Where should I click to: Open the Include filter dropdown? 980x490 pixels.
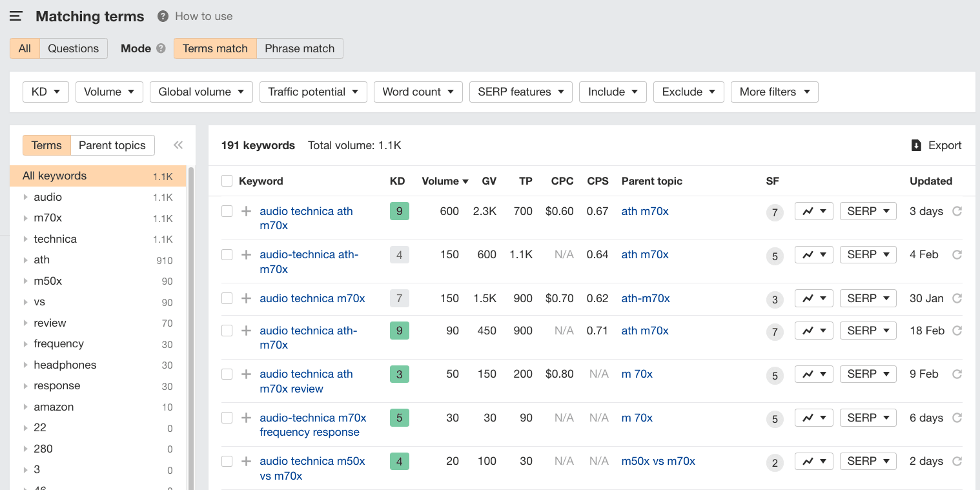pos(613,92)
